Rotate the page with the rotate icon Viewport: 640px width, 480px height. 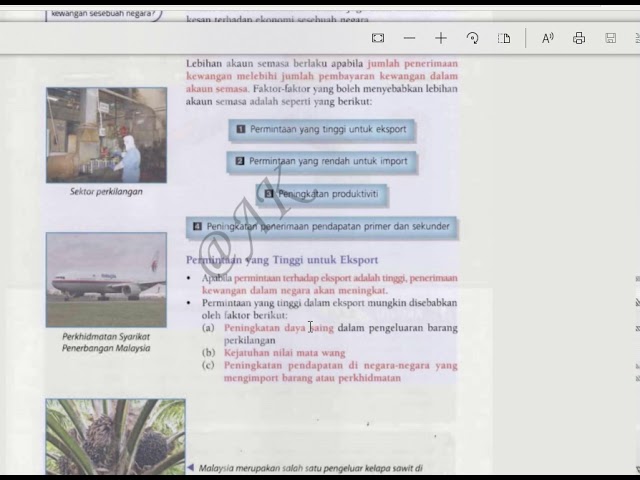click(472, 38)
